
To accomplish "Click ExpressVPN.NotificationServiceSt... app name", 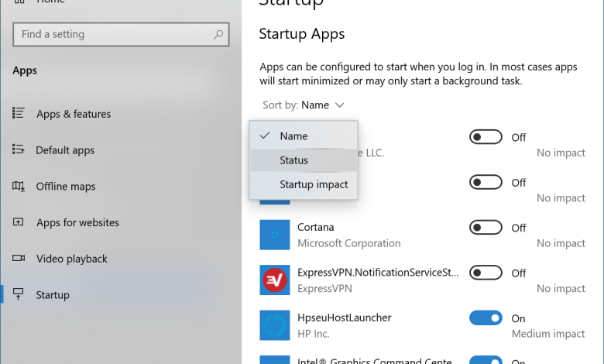I will pos(378,273).
